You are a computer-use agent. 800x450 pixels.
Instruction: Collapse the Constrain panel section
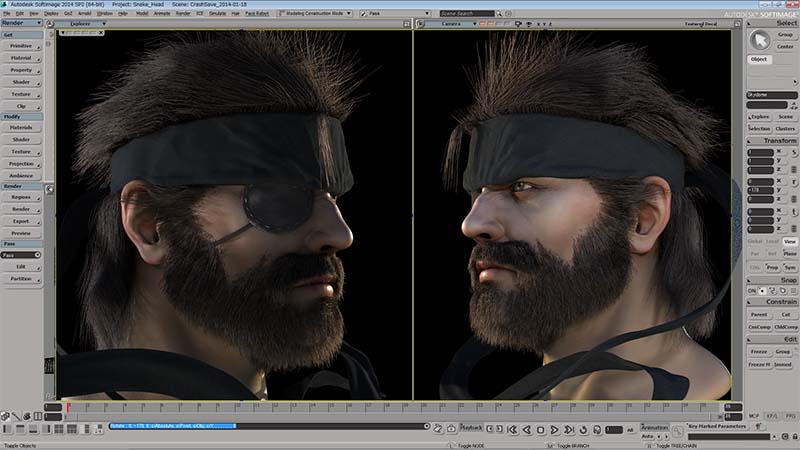pos(749,302)
